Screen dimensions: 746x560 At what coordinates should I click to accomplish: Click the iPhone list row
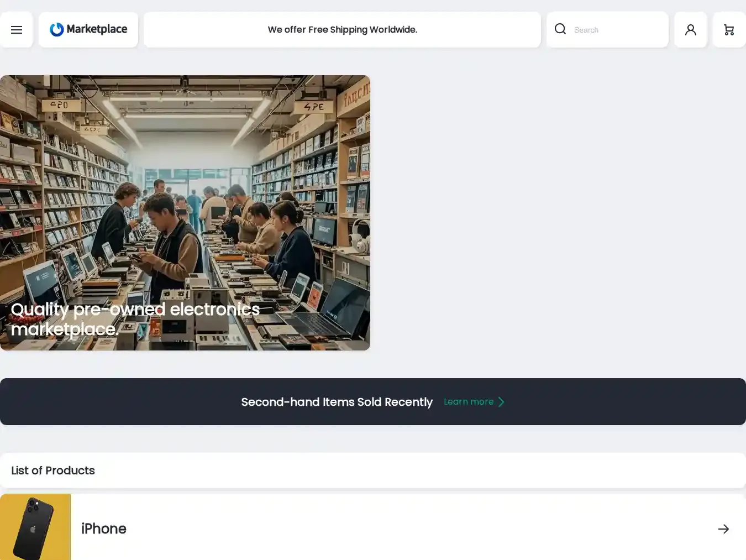point(373,527)
